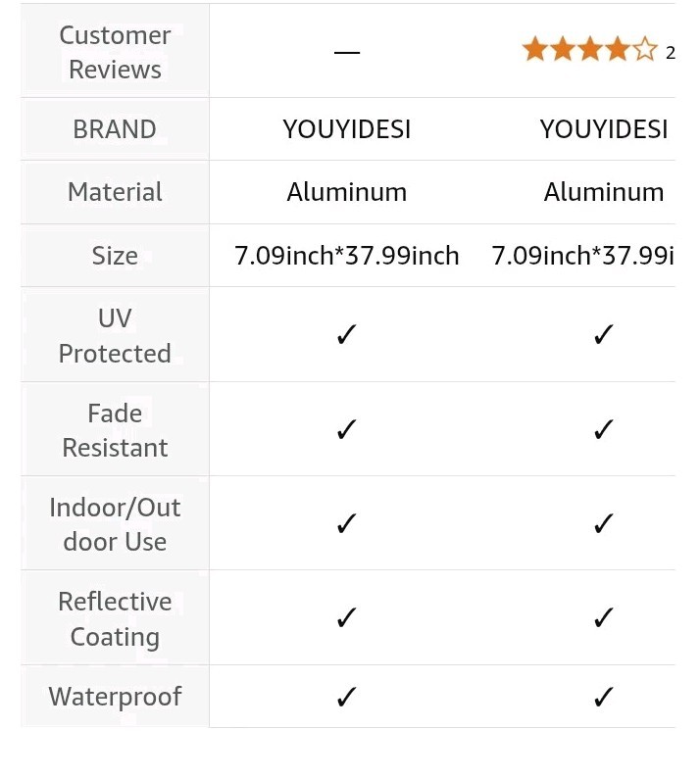The image size is (700, 778).
Task: Click Aluminum in second product column
Action: pos(604,192)
